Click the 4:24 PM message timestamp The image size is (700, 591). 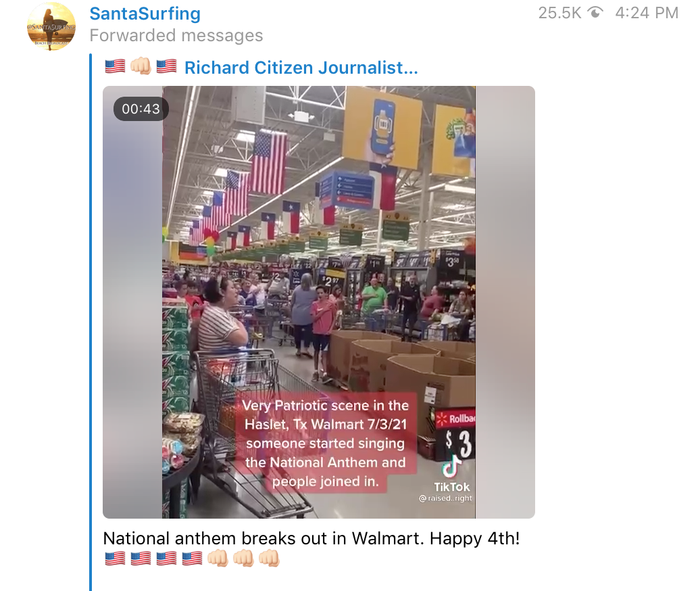pyautogui.click(x=647, y=12)
